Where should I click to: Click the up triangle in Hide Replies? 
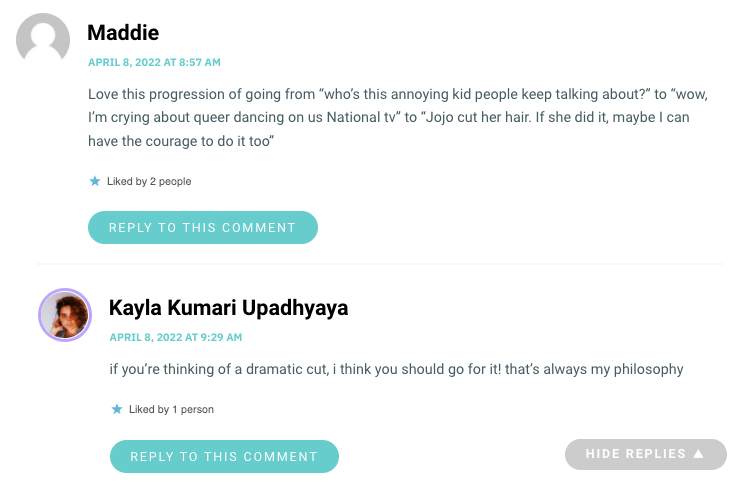click(x=698, y=454)
